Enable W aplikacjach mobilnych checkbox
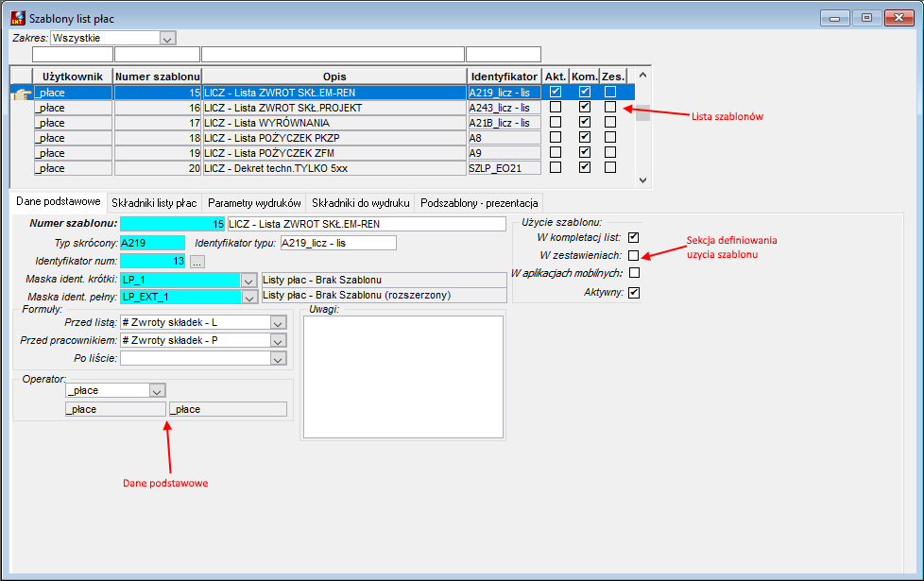 coord(634,273)
